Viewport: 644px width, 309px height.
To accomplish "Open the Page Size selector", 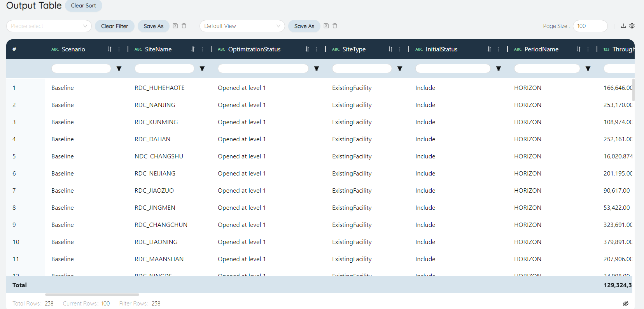I will [590, 26].
